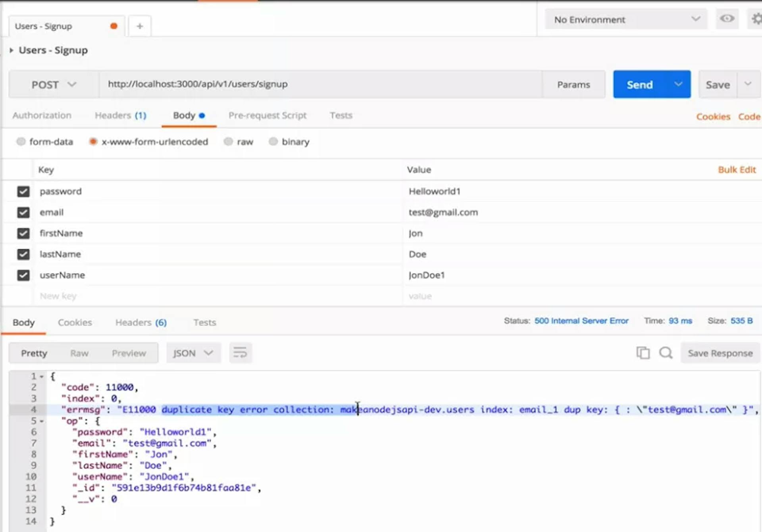Viewport: 762px width, 532px height.
Task: Open the POST method dropdown
Action: [54, 85]
